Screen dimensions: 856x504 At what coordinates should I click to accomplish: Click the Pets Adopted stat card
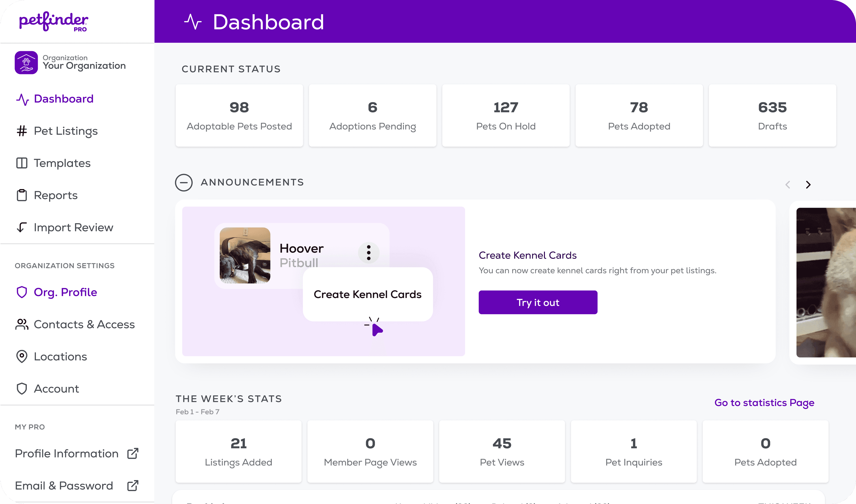(639, 115)
